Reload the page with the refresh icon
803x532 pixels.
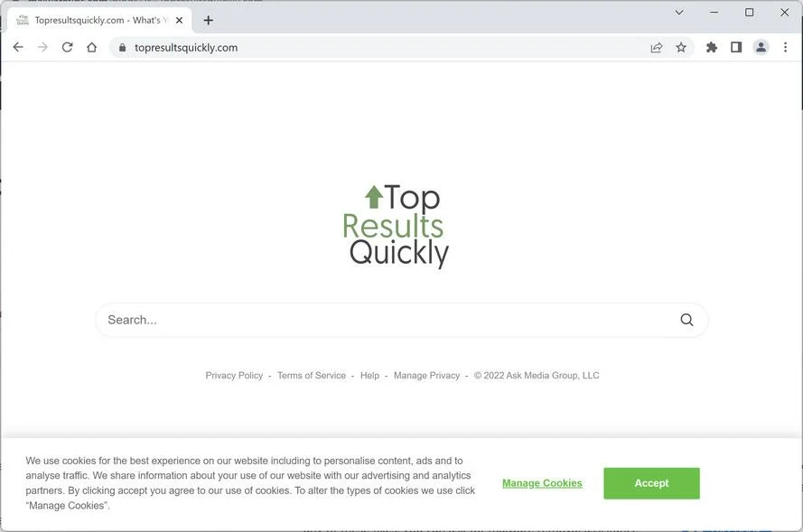[x=67, y=47]
